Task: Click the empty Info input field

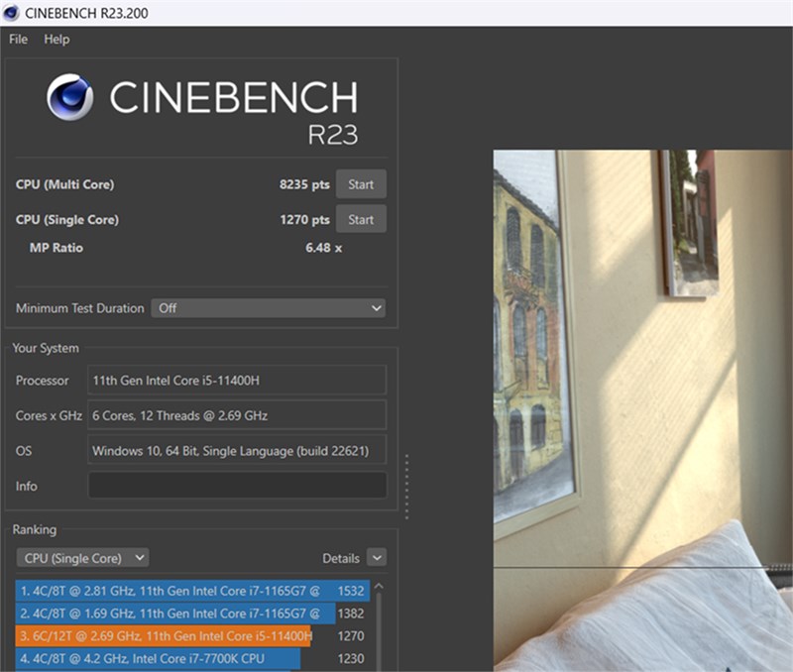Action: pos(237,486)
